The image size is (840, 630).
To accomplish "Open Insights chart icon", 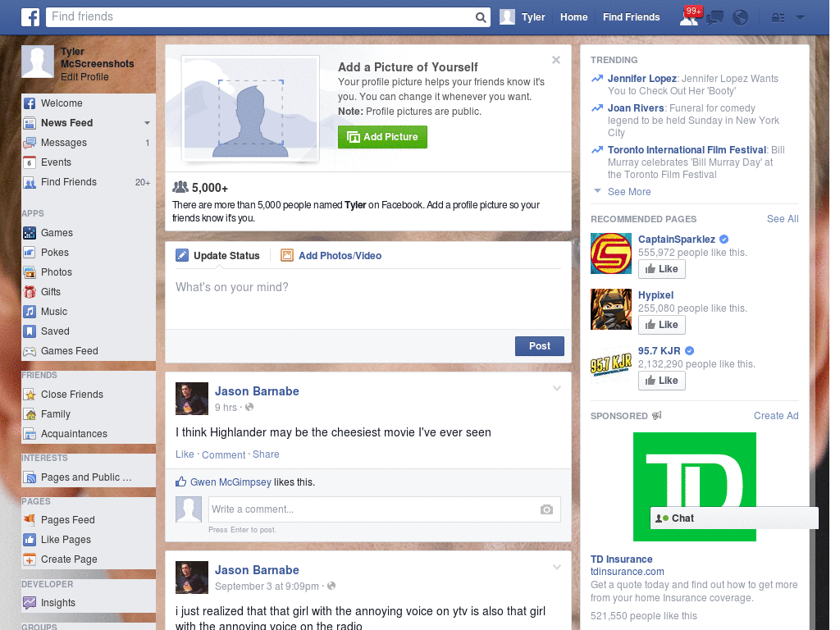I will [x=30, y=603].
